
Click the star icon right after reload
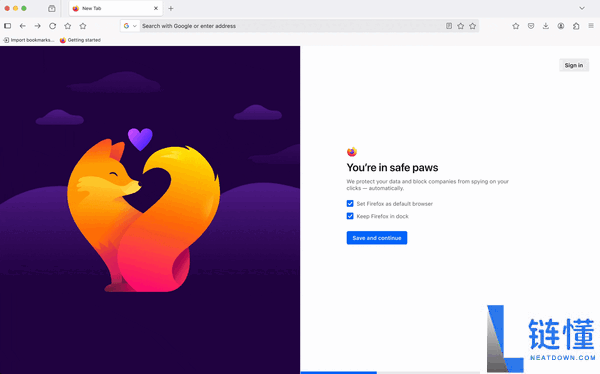(68, 26)
